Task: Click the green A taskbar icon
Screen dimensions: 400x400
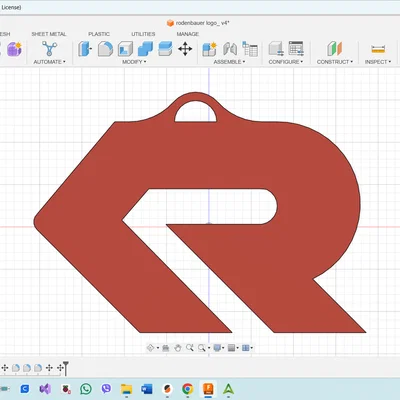Action: pyautogui.click(x=228, y=389)
